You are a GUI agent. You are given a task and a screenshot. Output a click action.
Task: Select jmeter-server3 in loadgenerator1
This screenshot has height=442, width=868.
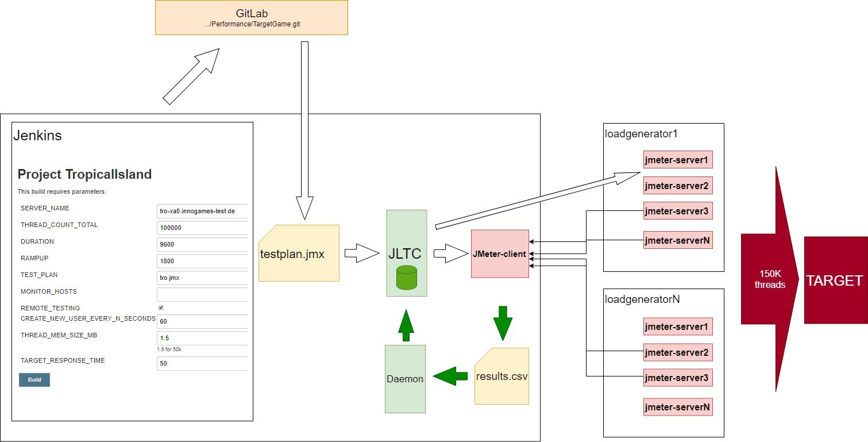(678, 212)
